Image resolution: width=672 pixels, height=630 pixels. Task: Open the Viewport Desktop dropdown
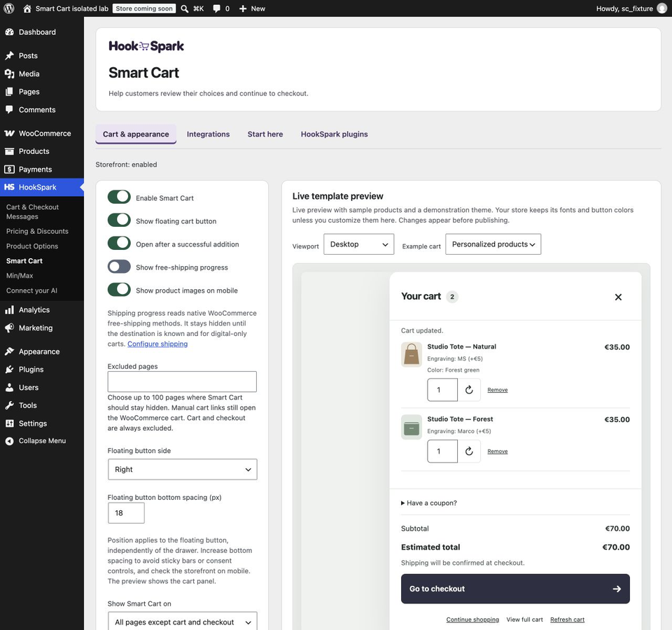point(358,244)
